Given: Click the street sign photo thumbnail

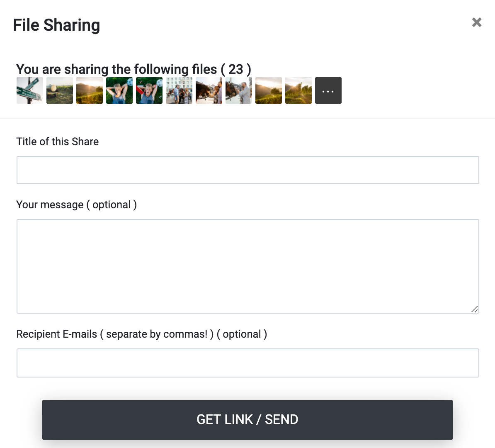Looking at the screenshot, I should point(30,90).
